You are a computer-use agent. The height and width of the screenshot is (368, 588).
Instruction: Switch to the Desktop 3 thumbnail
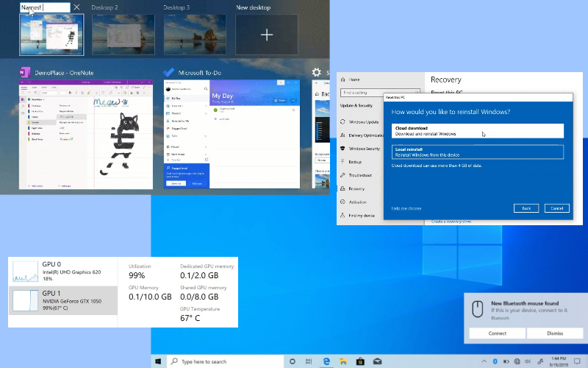pos(195,35)
